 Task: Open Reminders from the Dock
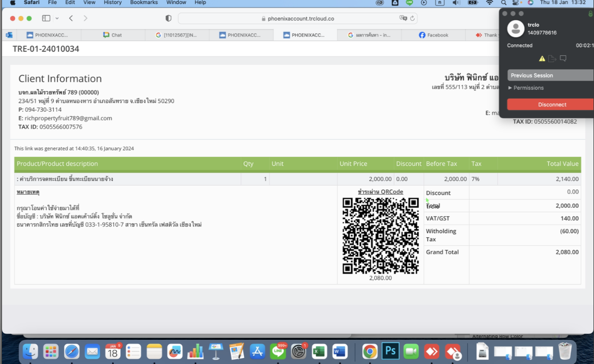[133, 351]
